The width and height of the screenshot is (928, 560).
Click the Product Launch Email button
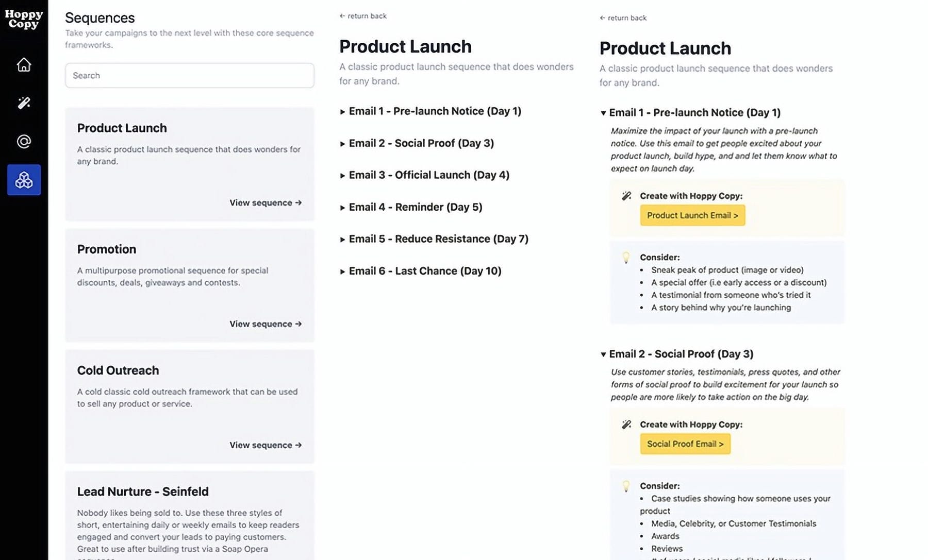[x=692, y=215]
